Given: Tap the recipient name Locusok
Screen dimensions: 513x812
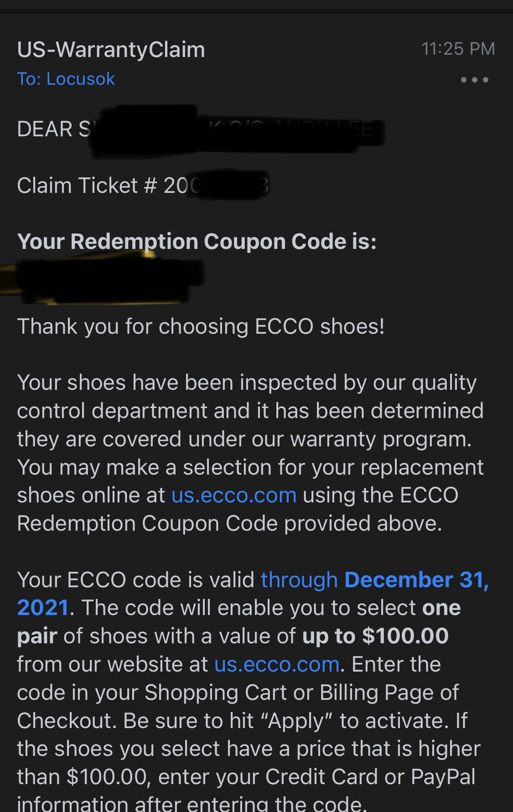Looking at the screenshot, I should pos(80,79).
